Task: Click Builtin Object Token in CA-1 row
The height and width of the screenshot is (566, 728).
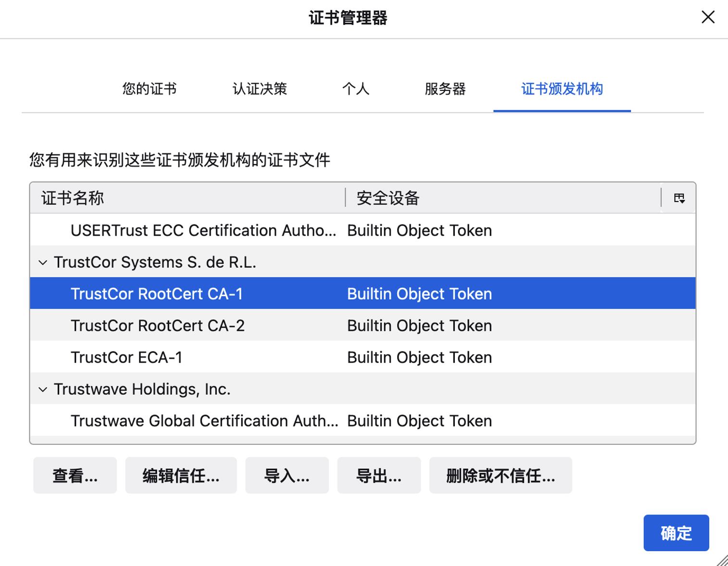Action: point(419,294)
